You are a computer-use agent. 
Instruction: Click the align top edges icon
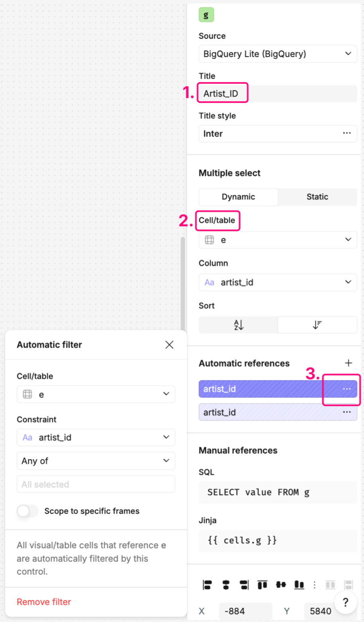click(x=262, y=585)
